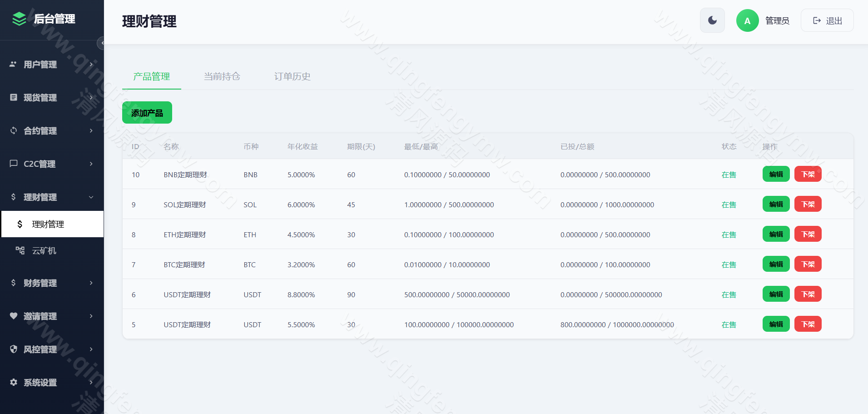Switch to the 当前持仓 tab
Viewport: 868px width, 414px height.
(x=222, y=76)
